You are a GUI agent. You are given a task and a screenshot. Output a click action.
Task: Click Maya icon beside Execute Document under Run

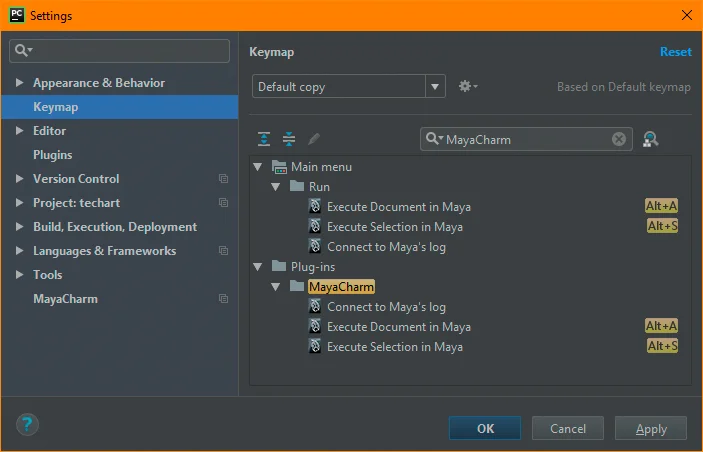(x=315, y=206)
